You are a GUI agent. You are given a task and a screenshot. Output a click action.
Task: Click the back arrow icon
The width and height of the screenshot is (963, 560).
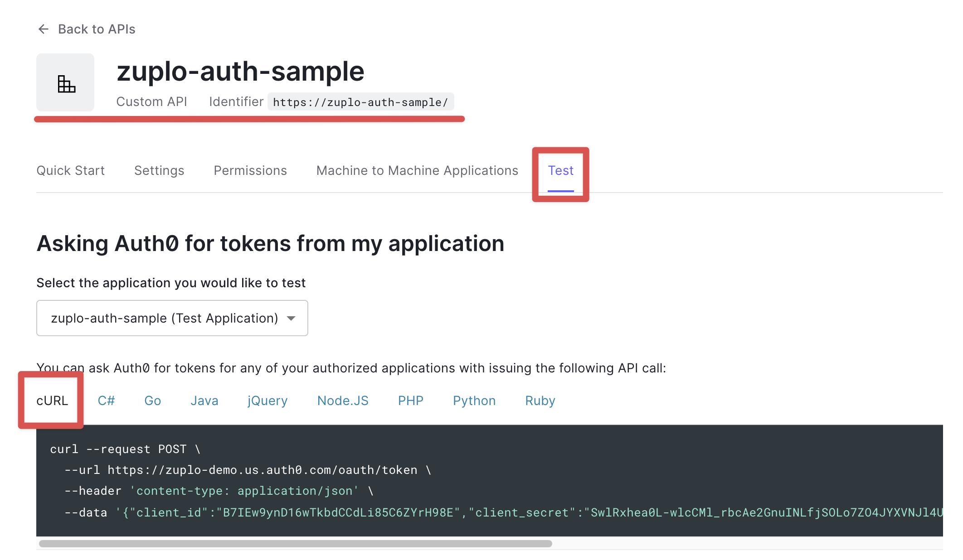point(44,29)
